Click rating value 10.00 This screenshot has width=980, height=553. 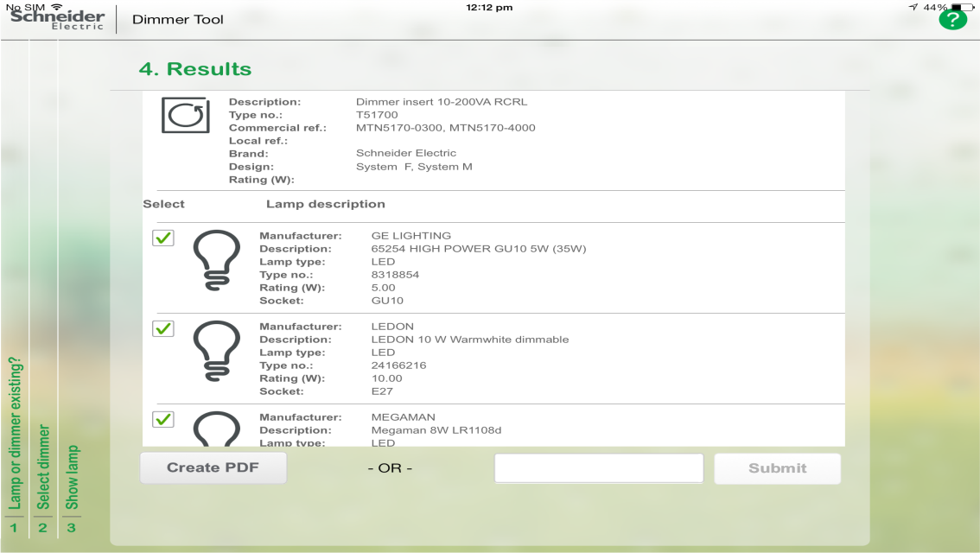387,378
